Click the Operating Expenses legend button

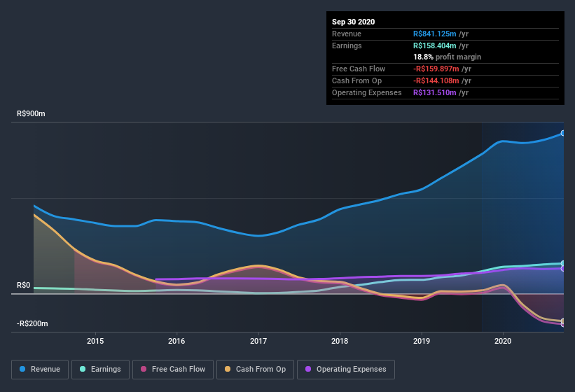345,369
